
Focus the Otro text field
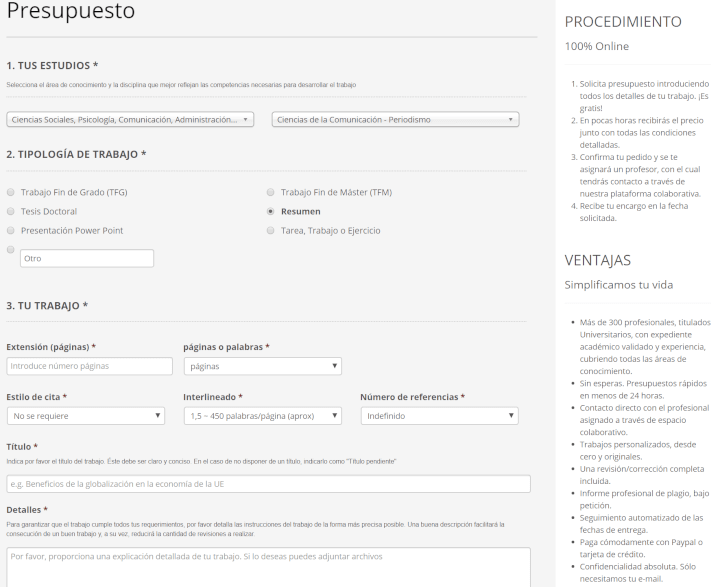pos(87,258)
